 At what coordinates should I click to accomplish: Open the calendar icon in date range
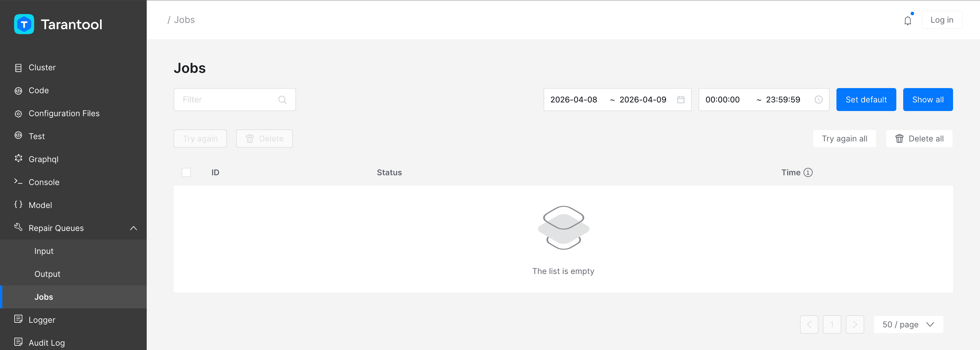pyautogui.click(x=681, y=100)
